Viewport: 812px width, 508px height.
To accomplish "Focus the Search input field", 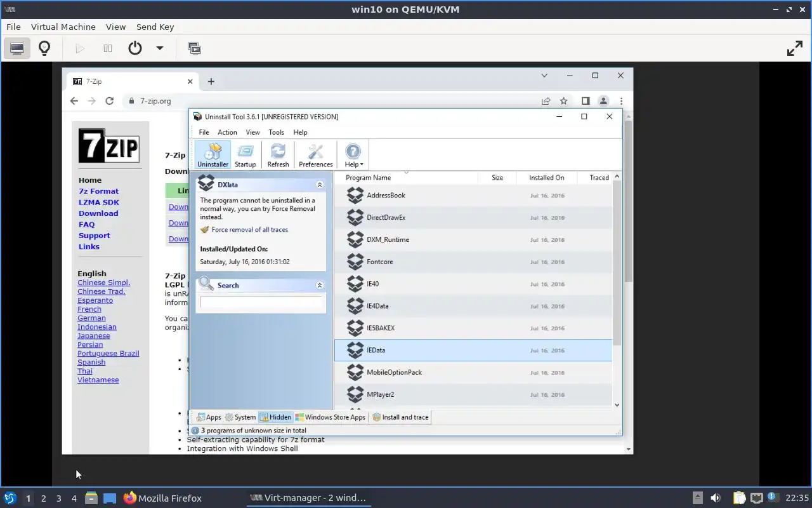I will coord(261,302).
